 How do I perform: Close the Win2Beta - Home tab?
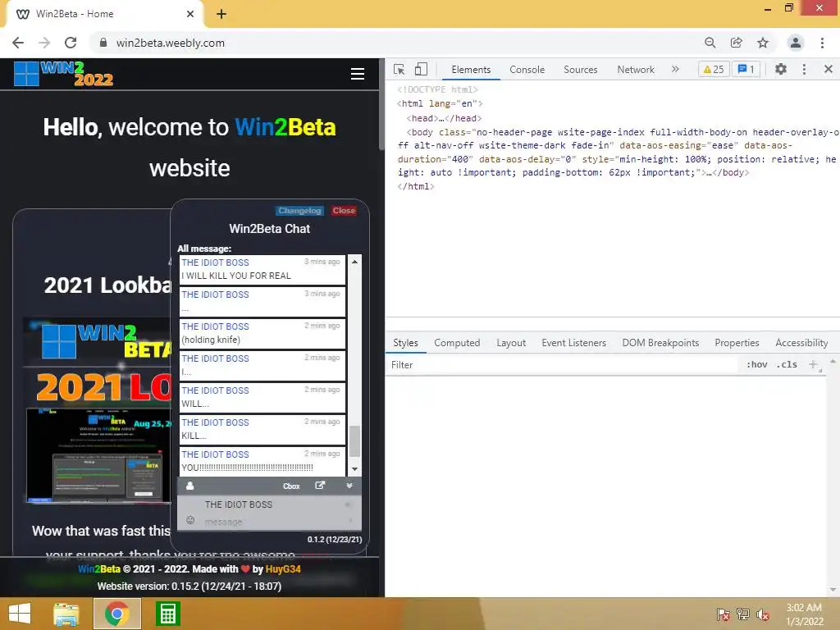coord(190,14)
